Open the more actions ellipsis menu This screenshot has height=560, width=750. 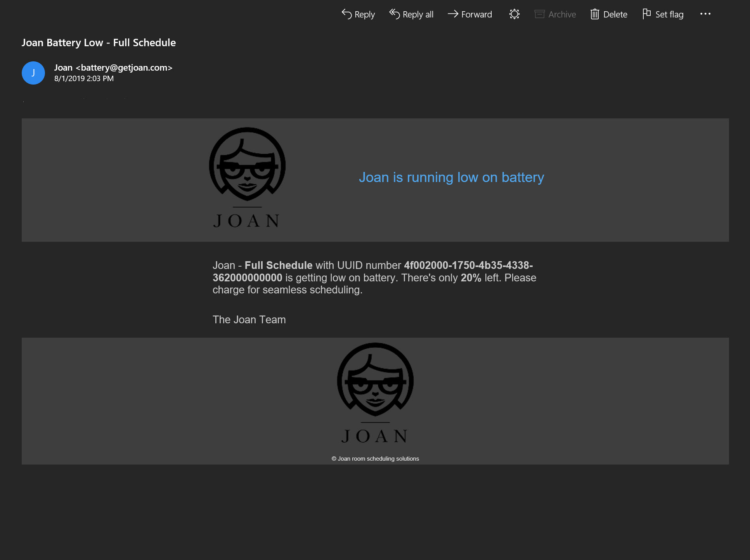[x=705, y=14]
